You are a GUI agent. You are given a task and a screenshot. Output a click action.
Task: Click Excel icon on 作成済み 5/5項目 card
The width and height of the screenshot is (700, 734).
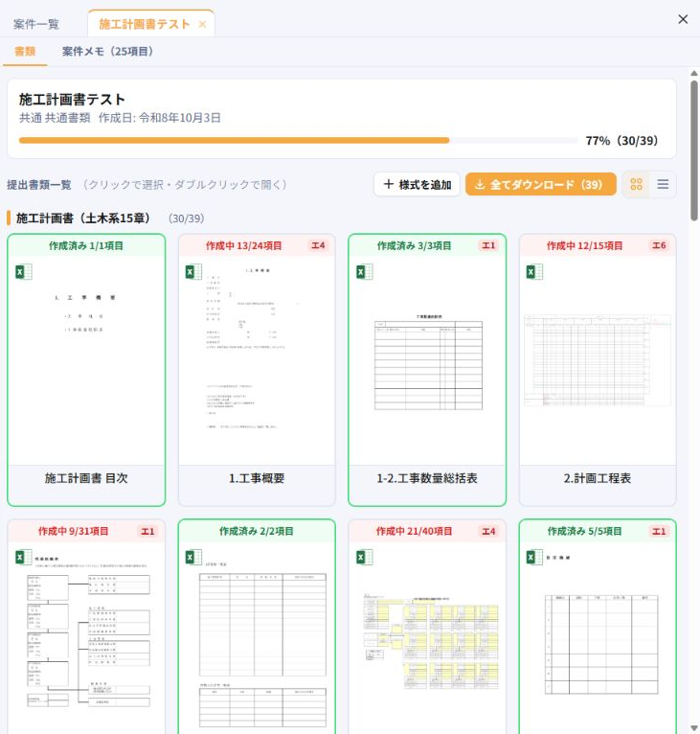coord(535,557)
